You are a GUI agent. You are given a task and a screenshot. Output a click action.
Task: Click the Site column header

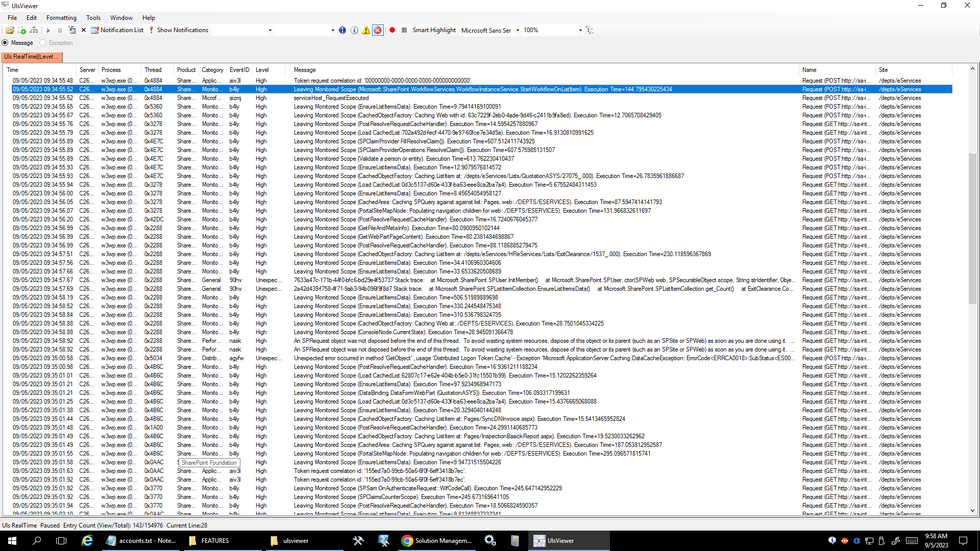pos(914,70)
